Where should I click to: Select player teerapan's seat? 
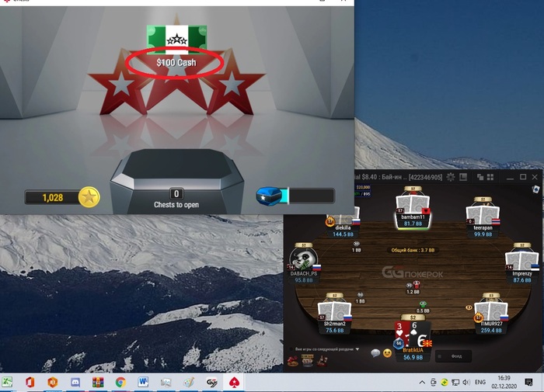click(483, 217)
